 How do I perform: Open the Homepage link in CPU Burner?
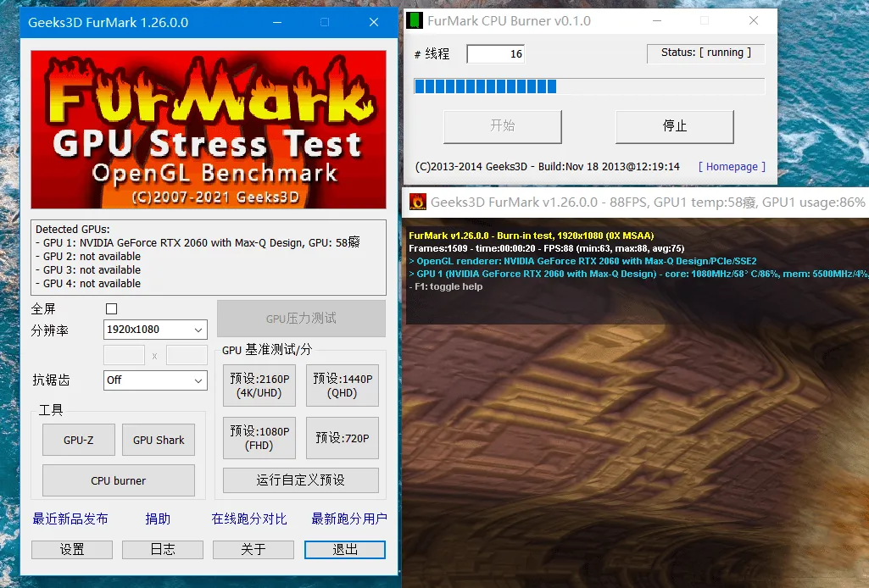click(x=731, y=167)
